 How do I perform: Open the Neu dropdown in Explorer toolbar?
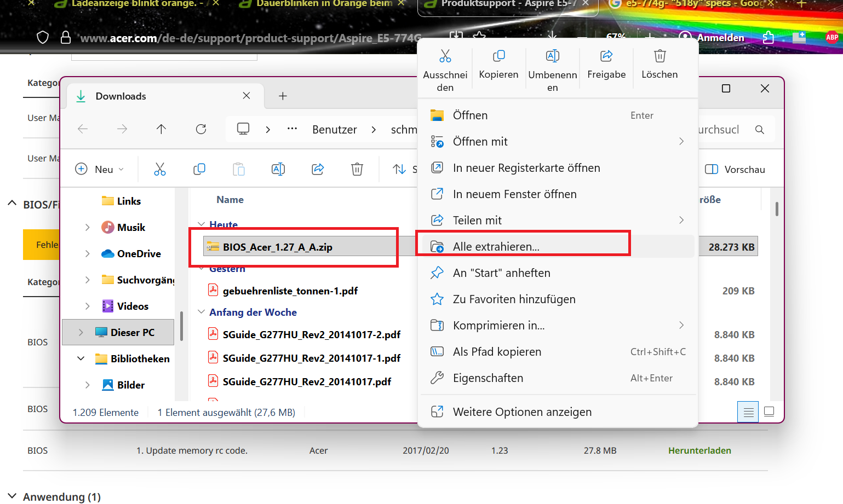[x=100, y=169]
